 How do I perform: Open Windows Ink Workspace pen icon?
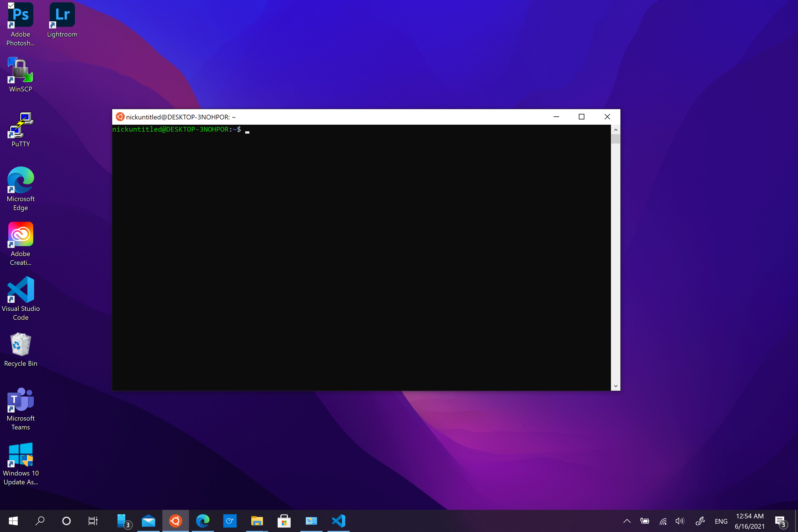click(700, 521)
